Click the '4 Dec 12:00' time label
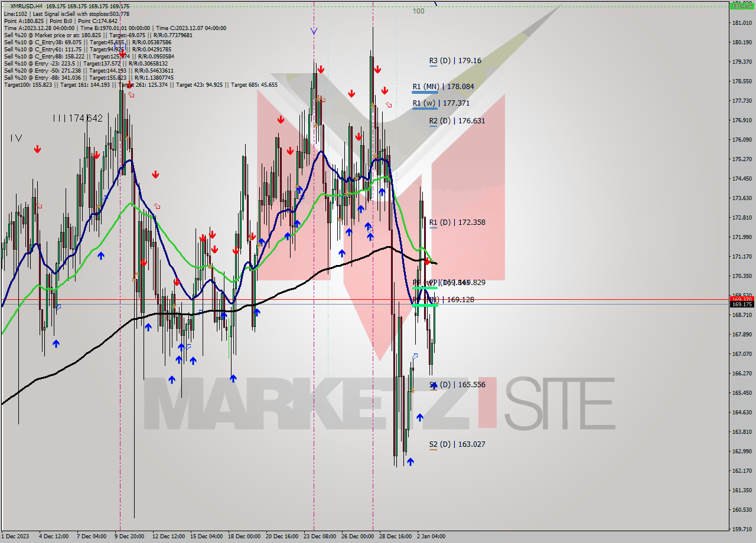Screen dimensions: 756x543 (x=54, y=537)
